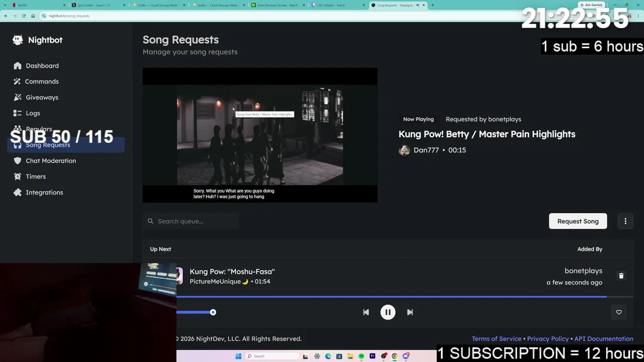Image resolution: width=644 pixels, height=362 pixels.
Task: Reload the Nightbot page
Action: click(24, 16)
